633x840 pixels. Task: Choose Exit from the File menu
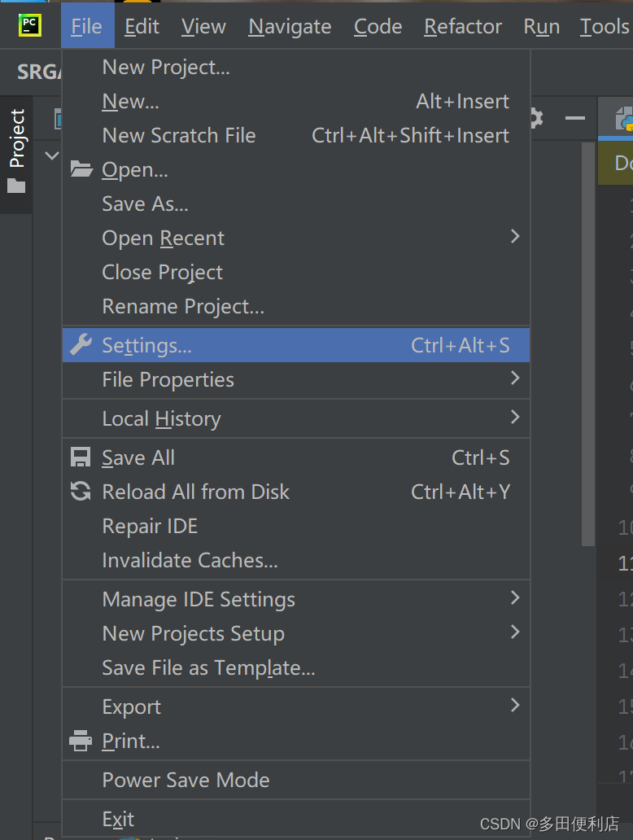[296, 819]
